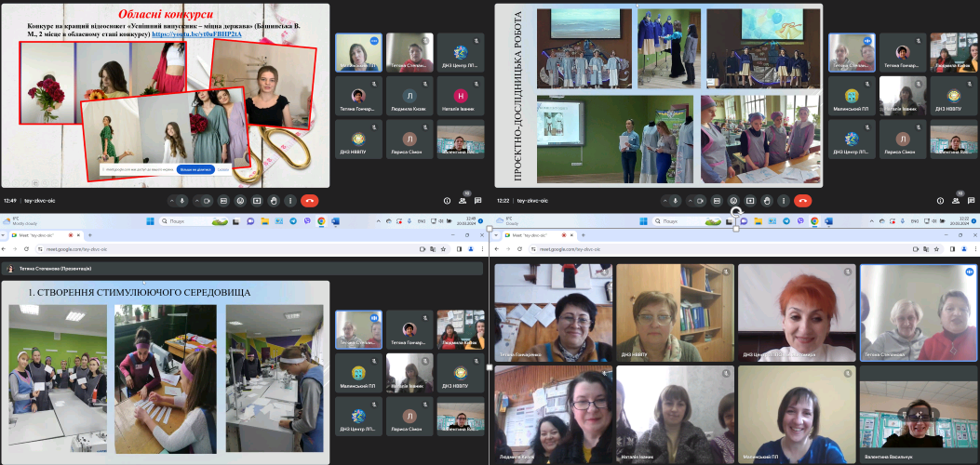This screenshot has width=980, height=465.
Task: Toggle the microphone in the 12:49 meeting
Action: pyautogui.click(x=181, y=200)
